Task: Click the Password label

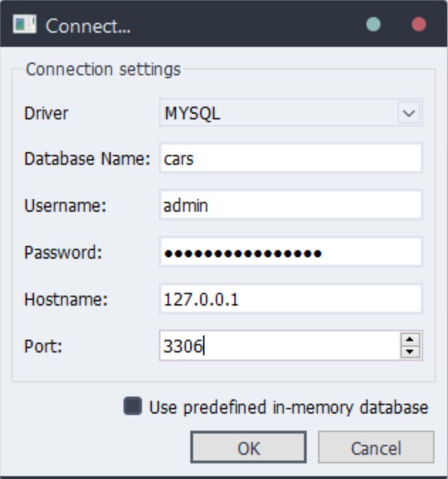Action: (64, 252)
